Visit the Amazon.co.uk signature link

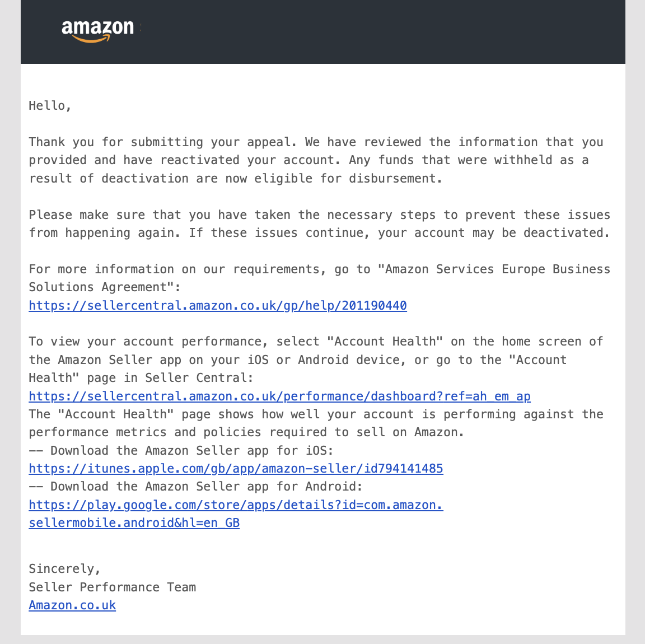click(72, 605)
